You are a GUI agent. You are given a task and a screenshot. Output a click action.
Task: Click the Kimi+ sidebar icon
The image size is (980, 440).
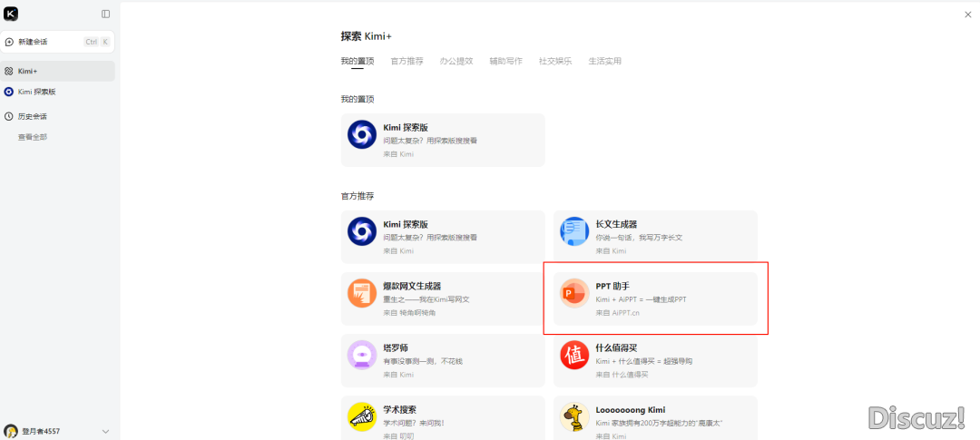tap(9, 72)
